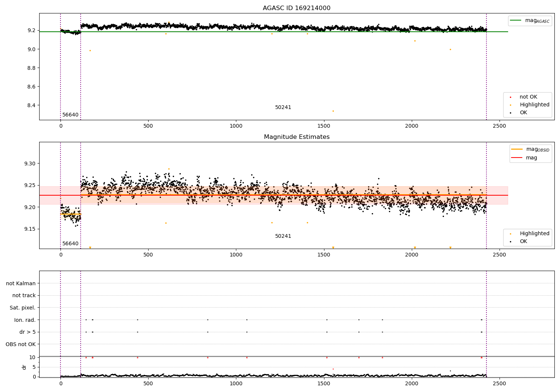The height and width of the screenshot is (392, 560).
Task: Click the 'OBS not OK' row label
Action: [x=21, y=344]
